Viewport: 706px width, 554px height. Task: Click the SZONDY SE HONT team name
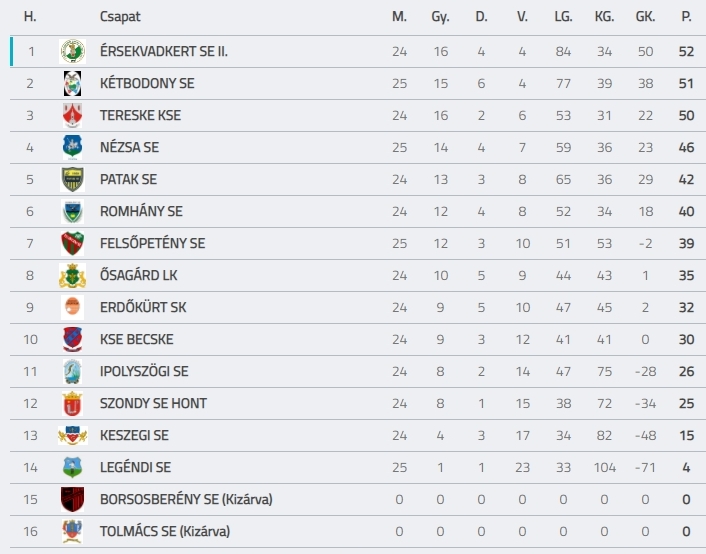[154, 403]
